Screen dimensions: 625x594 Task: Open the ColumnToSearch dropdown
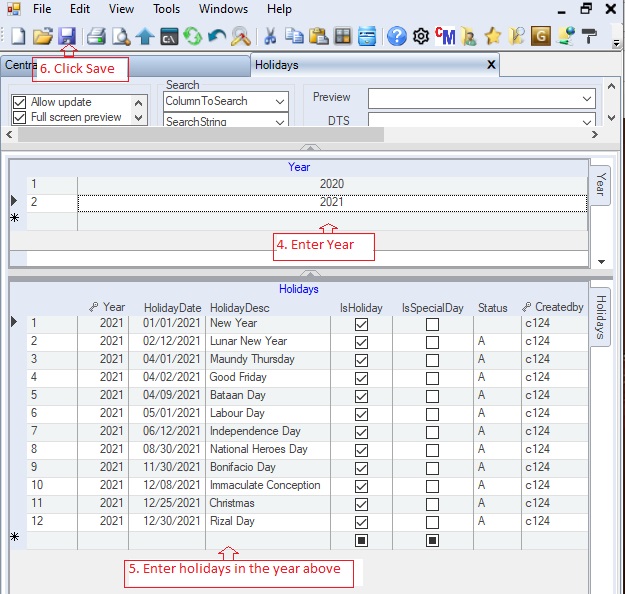[280, 102]
